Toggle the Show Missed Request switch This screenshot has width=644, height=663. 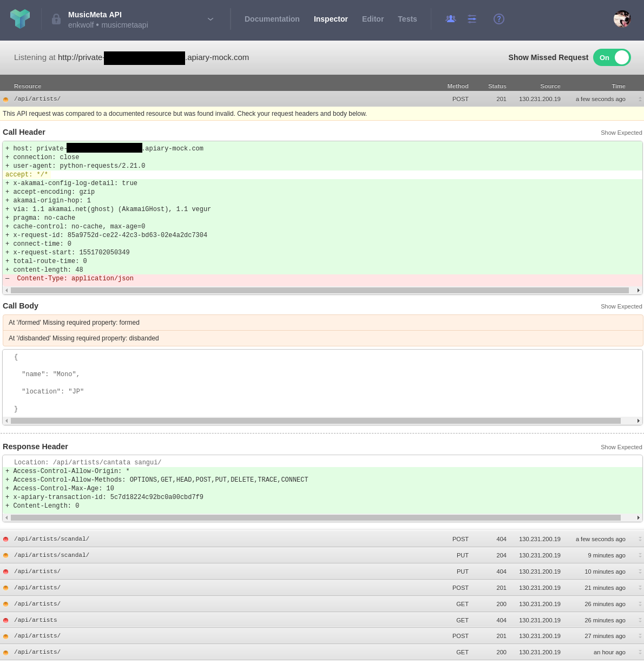(x=612, y=57)
